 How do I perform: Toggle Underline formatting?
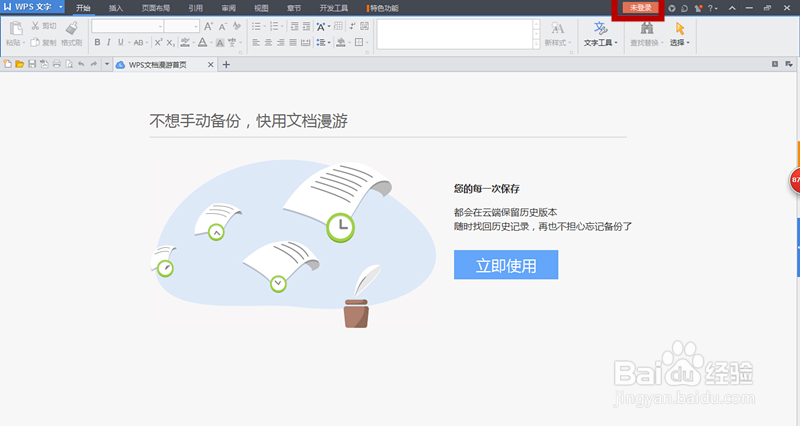(120, 42)
